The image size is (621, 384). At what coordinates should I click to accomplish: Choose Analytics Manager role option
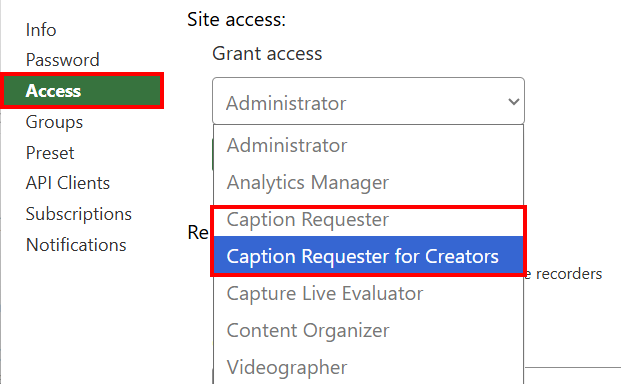[368, 182]
